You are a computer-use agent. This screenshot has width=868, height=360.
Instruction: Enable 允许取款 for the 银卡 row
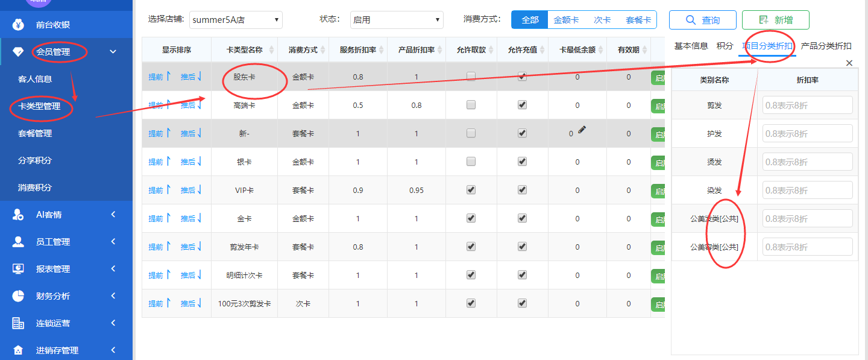471,162
